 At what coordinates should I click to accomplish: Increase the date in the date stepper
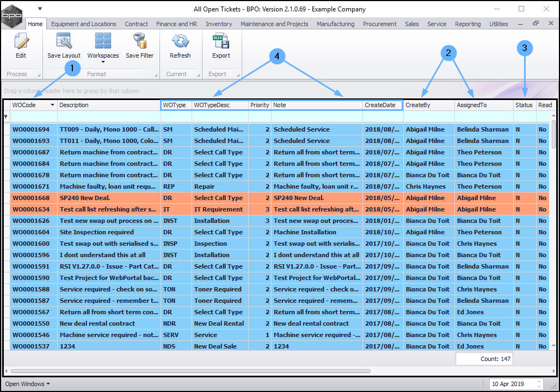[539, 382]
